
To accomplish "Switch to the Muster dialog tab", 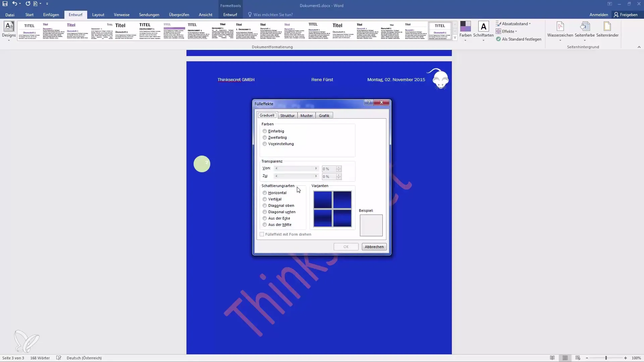I will (307, 116).
